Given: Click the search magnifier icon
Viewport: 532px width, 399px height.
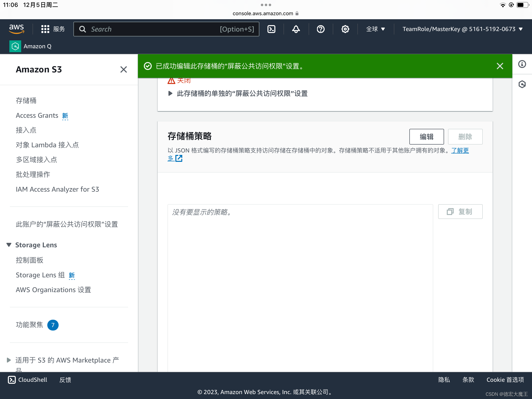Looking at the screenshot, I should tap(83, 29).
